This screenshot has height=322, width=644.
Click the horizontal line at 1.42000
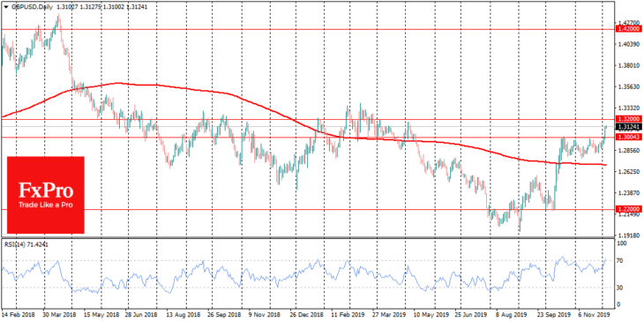click(308, 30)
